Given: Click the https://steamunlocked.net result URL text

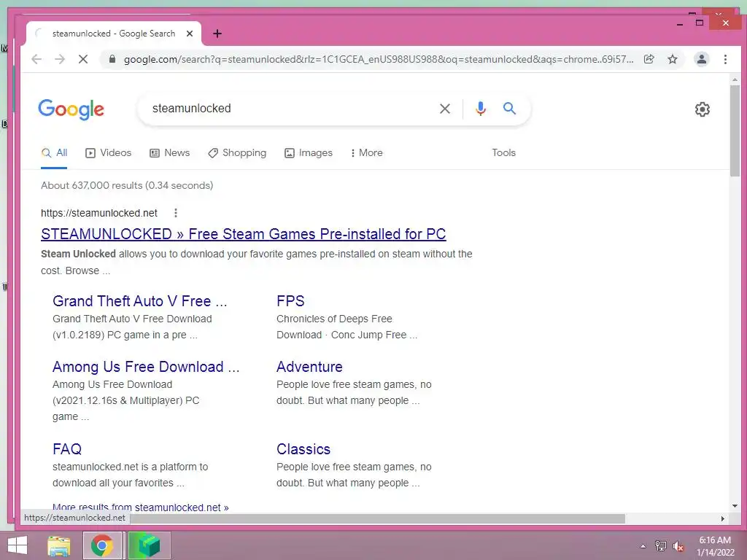Looking at the screenshot, I should coord(99,213).
